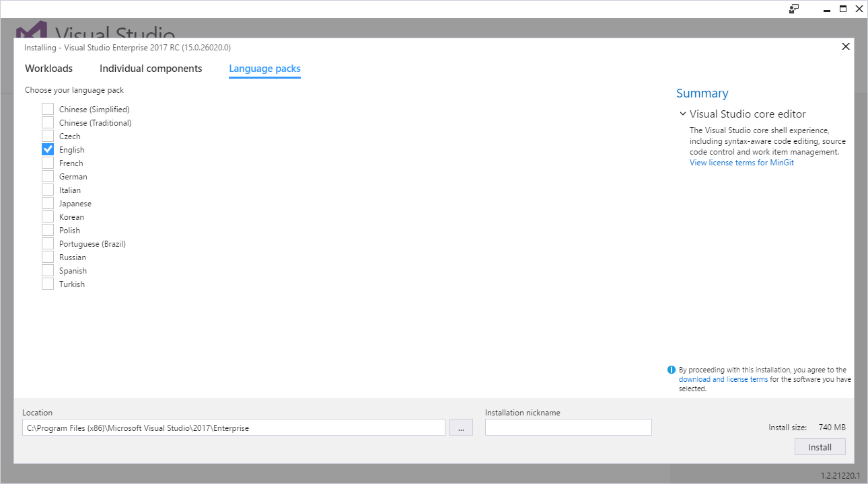The height and width of the screenshot is (484, 868).
Task: Minimize the installer window
Action: click(827, 9)
